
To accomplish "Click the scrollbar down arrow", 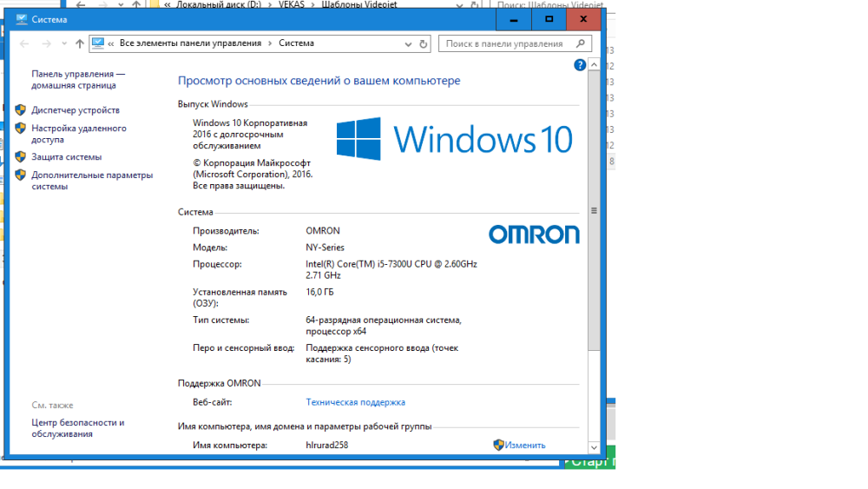I will (x=594, y=447).
